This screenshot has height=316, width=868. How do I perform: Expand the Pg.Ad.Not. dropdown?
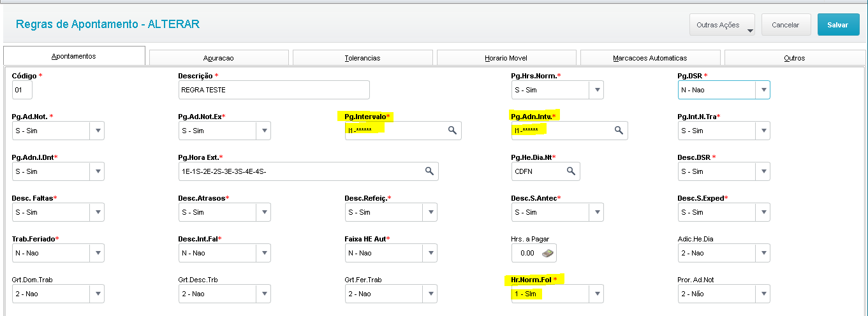97,131
